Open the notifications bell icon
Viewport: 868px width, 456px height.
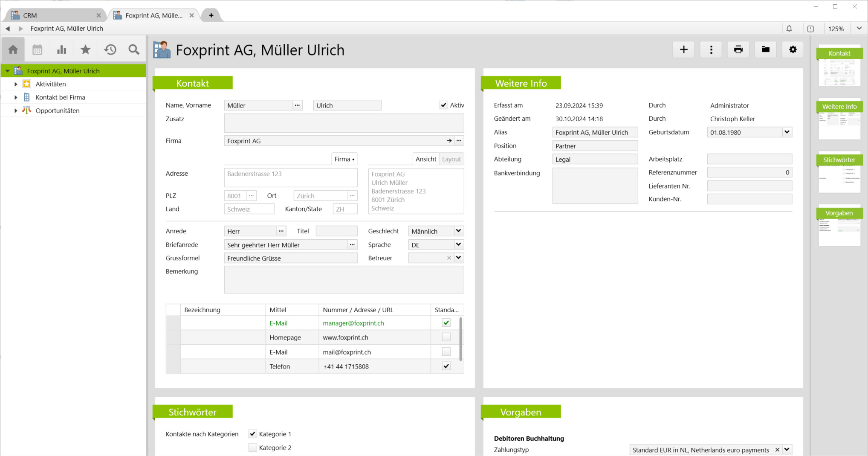click(789, 29)
